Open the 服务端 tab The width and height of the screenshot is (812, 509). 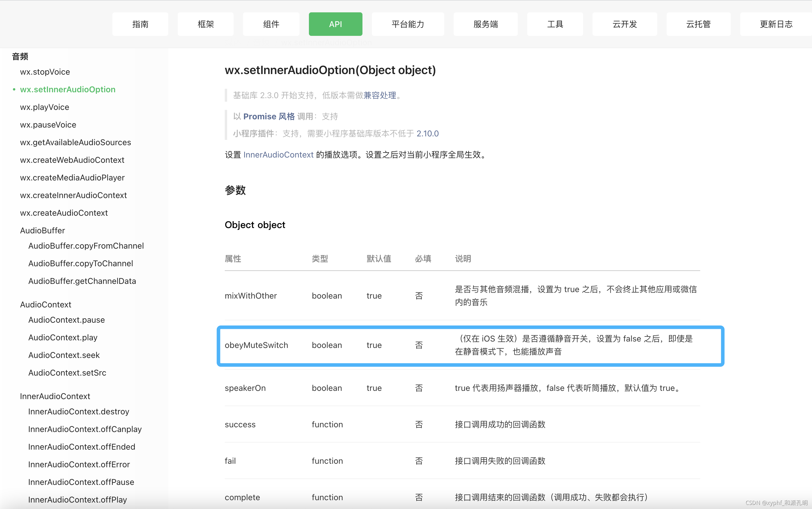click(x=485, y=24)
